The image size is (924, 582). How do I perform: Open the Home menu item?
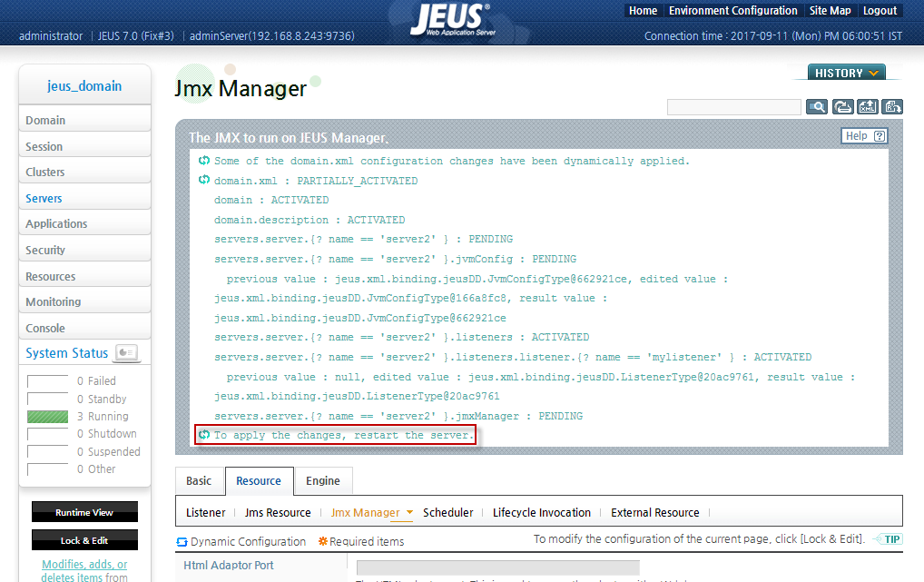coord(643,11)
